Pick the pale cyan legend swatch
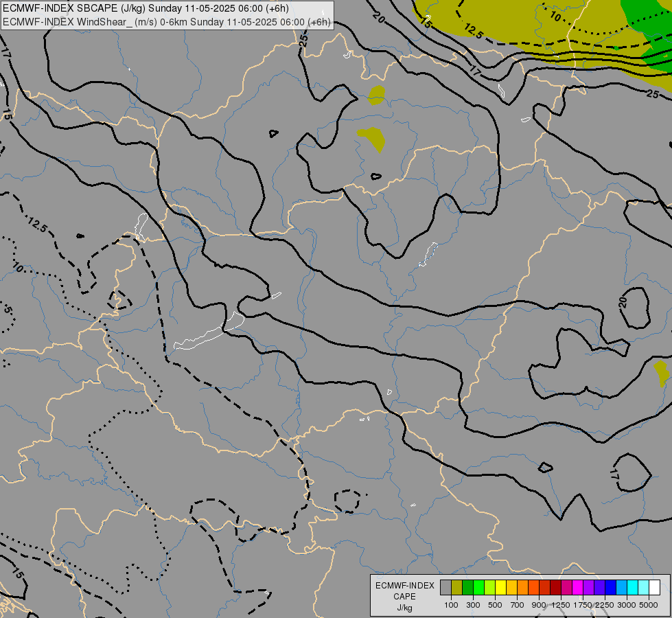Image resolution: width=672 pixels, height=618 pixels. (644, 588)
